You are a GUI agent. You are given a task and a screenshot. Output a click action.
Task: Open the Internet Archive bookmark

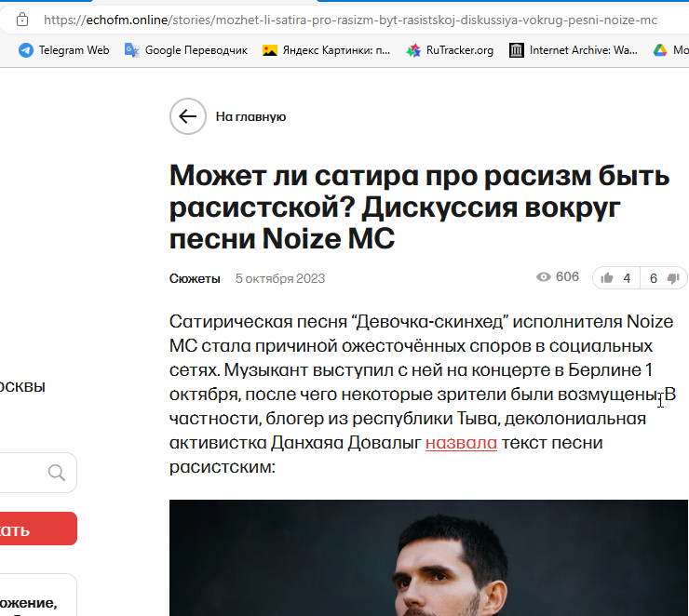pos(573,50)
